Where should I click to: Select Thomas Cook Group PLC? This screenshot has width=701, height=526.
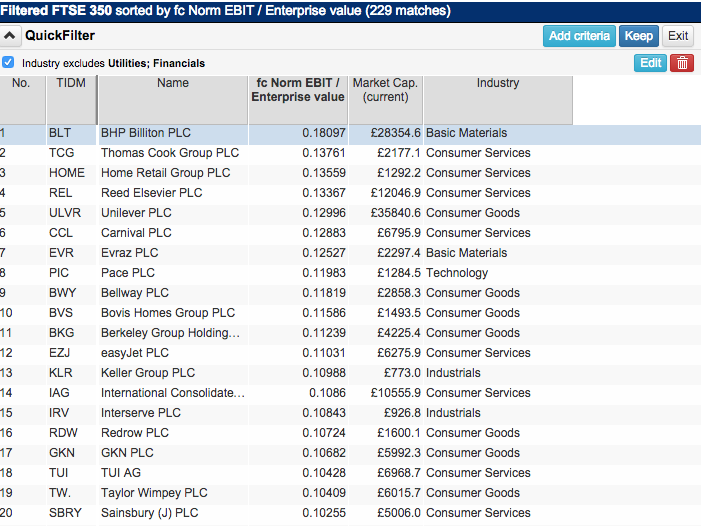(x=170, y=153)
